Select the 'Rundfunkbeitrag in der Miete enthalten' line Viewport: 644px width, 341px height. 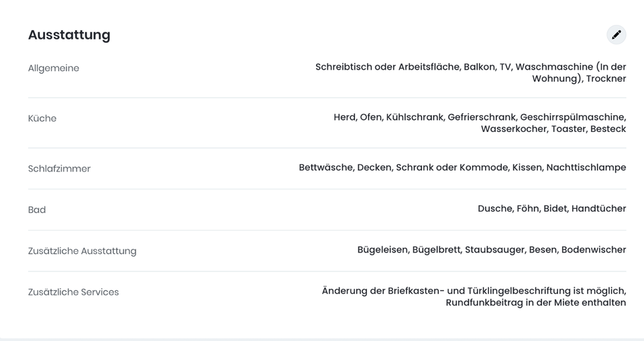pos(536,303)
